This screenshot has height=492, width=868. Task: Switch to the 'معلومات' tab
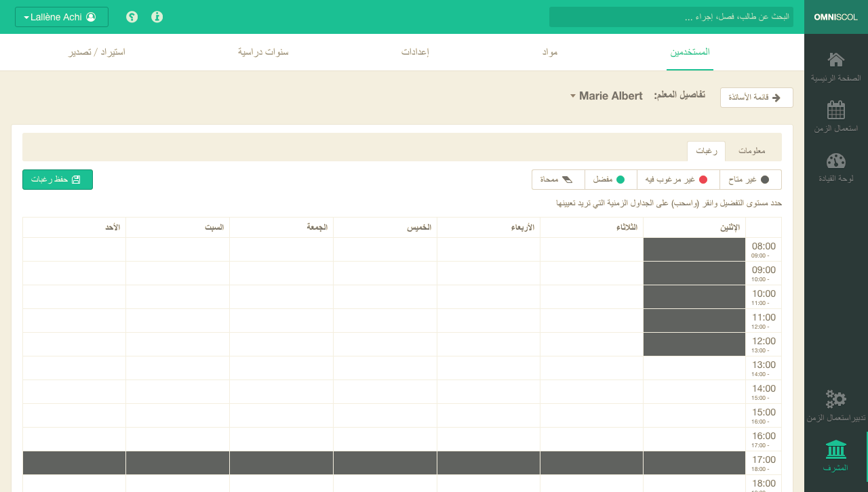(x=752, y=150)
